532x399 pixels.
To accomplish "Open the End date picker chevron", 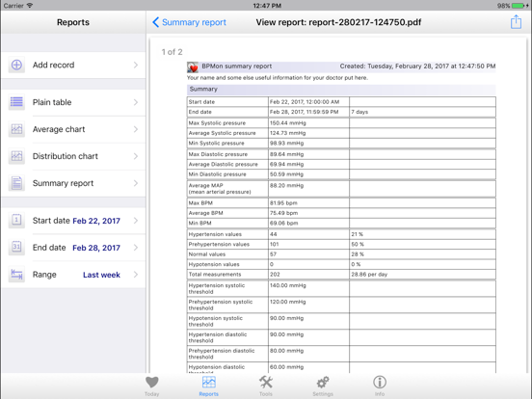I will (136, 248).
